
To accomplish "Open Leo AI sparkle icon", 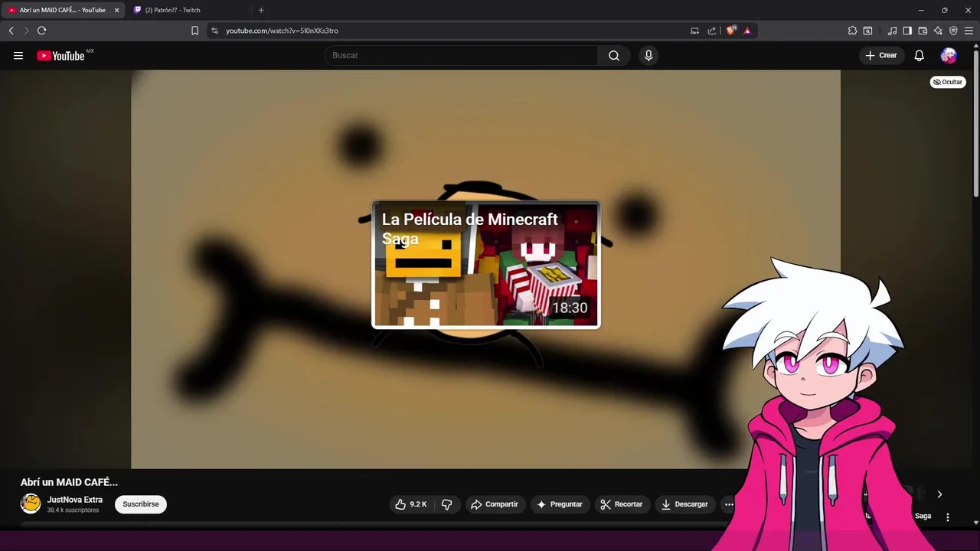I will pyautogui.click(x=938, y=31).
